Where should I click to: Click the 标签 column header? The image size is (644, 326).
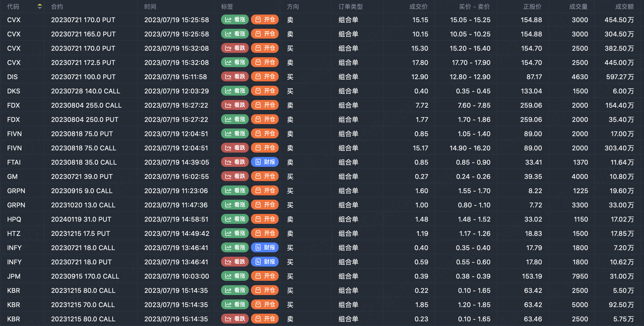tap(227, 7)
